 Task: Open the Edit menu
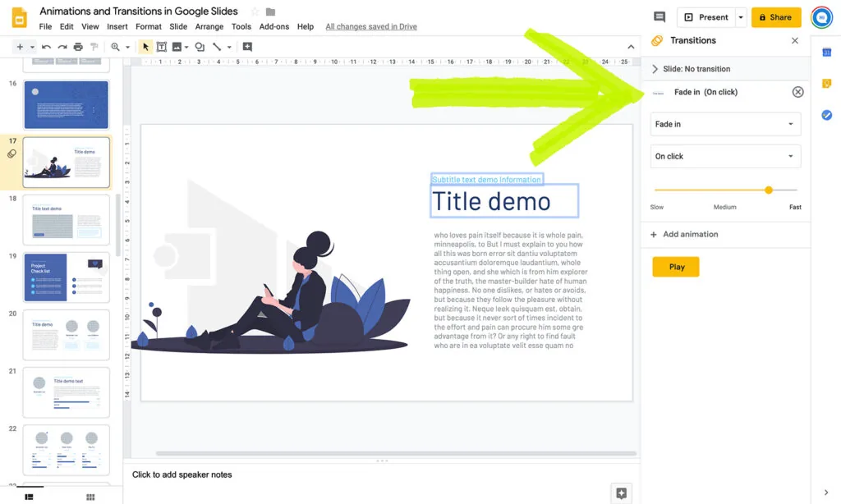pos(67,27)
